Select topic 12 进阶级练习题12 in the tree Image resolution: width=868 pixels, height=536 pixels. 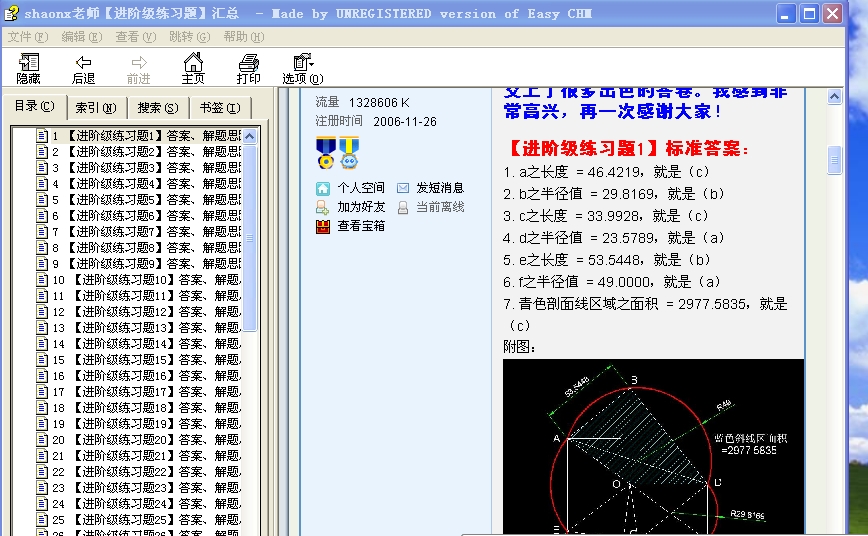click(146, 312)
